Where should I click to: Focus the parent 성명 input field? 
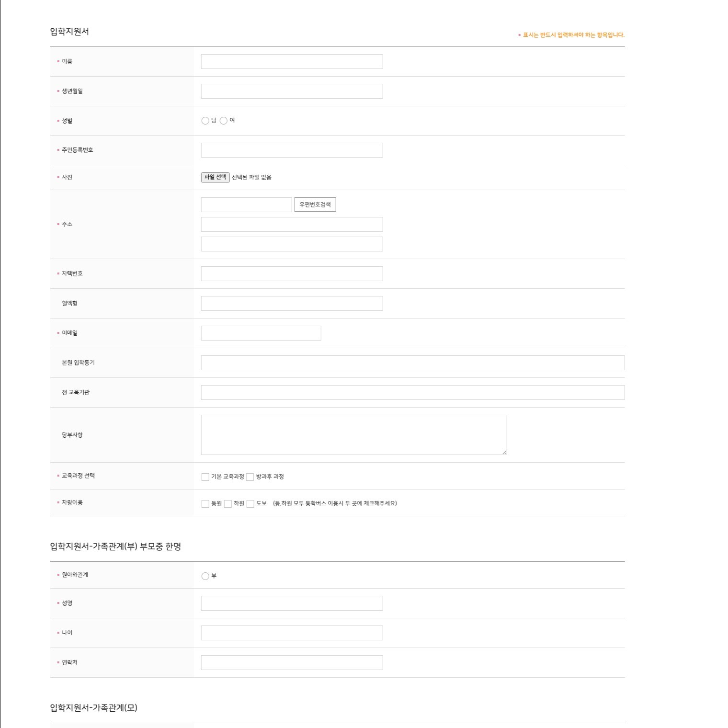point(292,603)
